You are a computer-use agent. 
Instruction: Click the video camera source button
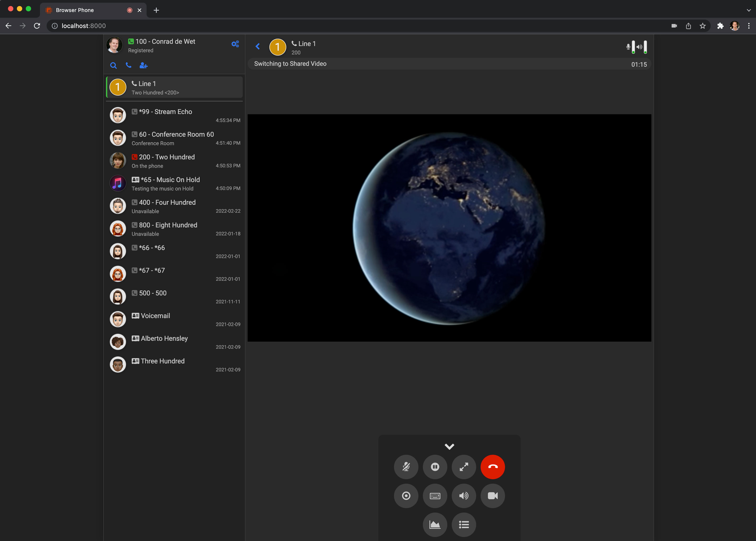pos(492,496)
